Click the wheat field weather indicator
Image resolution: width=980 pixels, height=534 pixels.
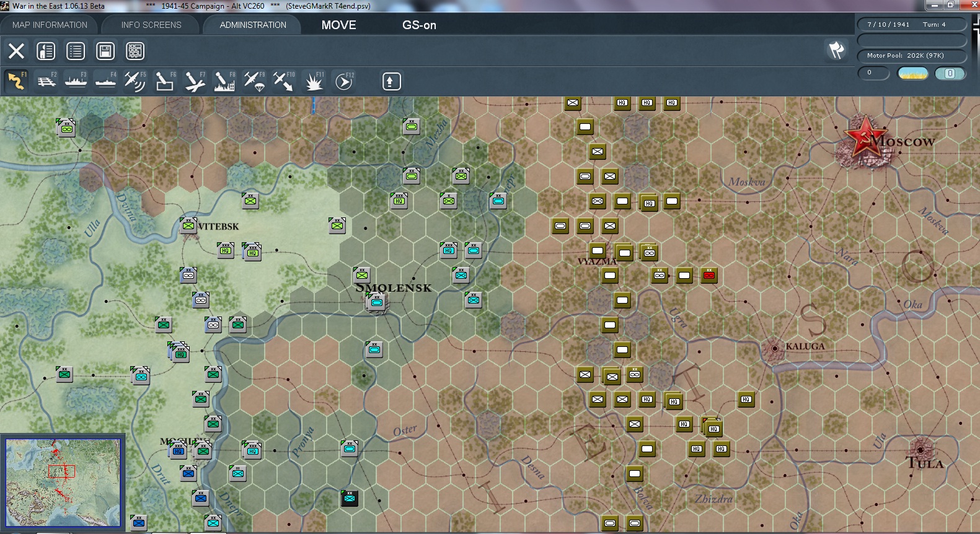click(913, 73)
